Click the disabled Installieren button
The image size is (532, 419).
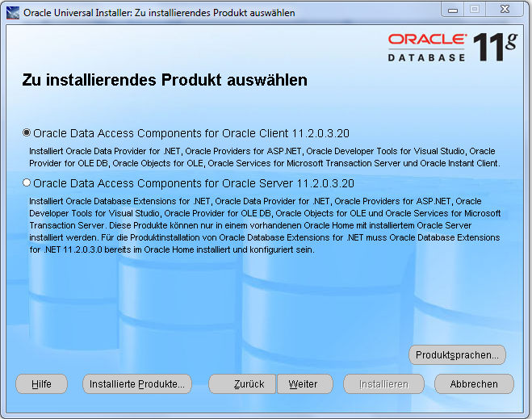[383, 384]
